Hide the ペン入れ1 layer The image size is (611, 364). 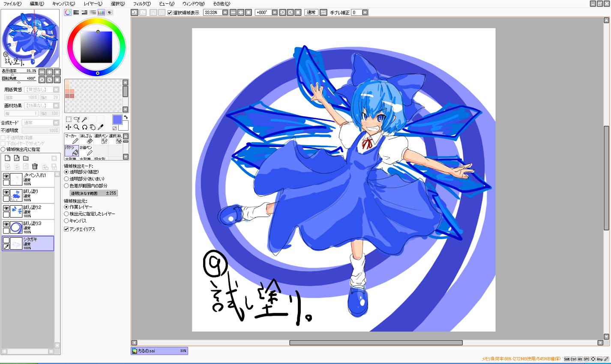point(6,176)
